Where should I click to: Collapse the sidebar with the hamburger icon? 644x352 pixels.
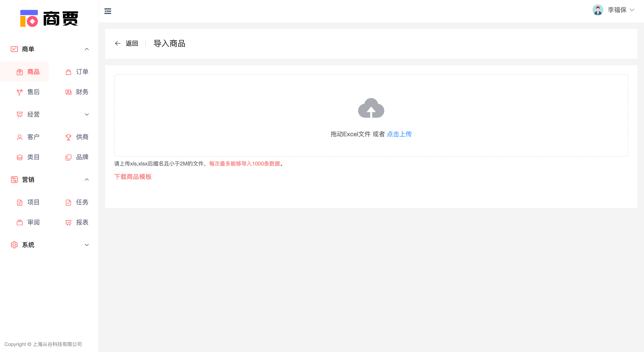tap(108, 11)
